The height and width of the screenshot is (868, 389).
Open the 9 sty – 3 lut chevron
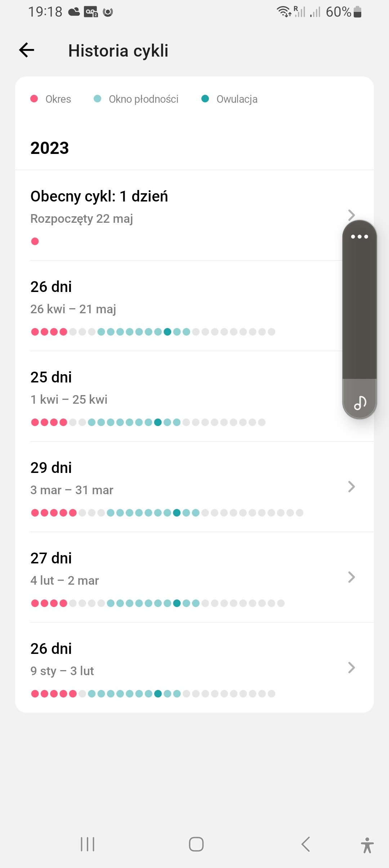351,668
